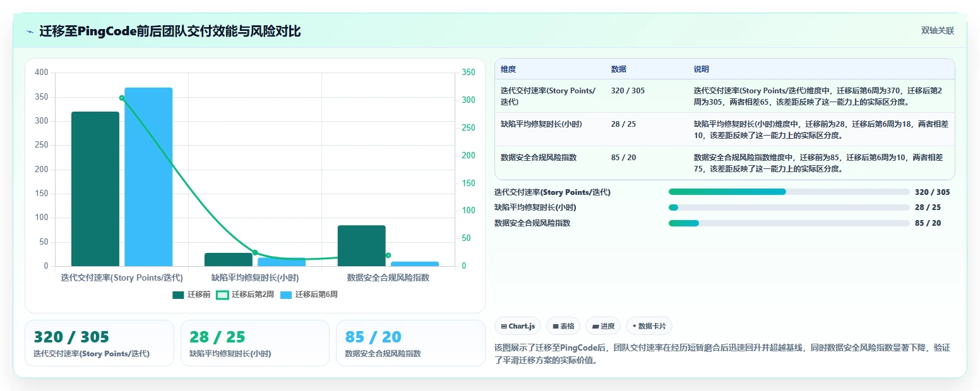Viewport: 980px width, 391px height.
Task: Select the 维度 table column header
Action: click(x=508, y=69)
